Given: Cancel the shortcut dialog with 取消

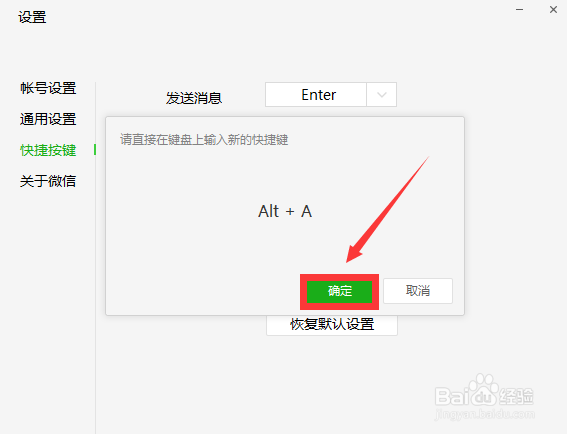Looking at the screenshot, I should (418, 290).
